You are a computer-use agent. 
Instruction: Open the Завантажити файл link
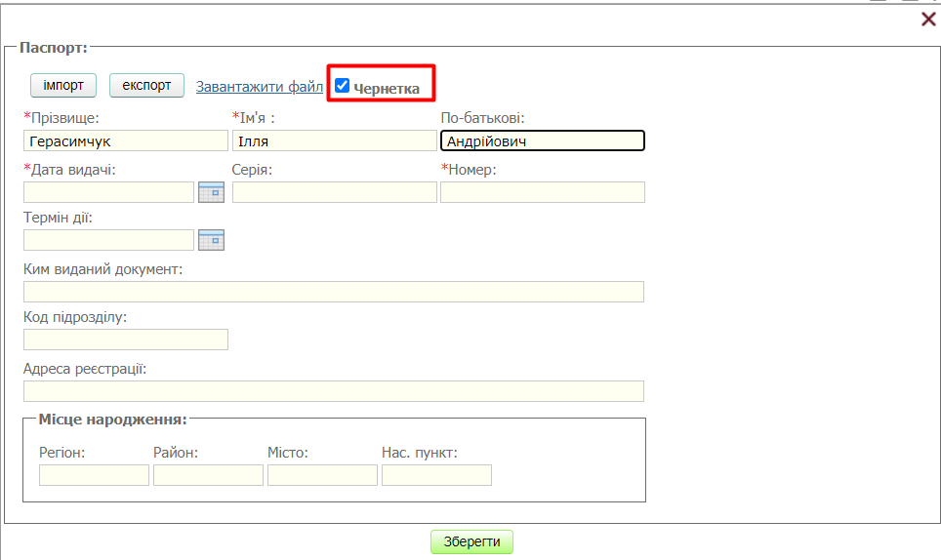pyautogui.click(x=259, y=87)
